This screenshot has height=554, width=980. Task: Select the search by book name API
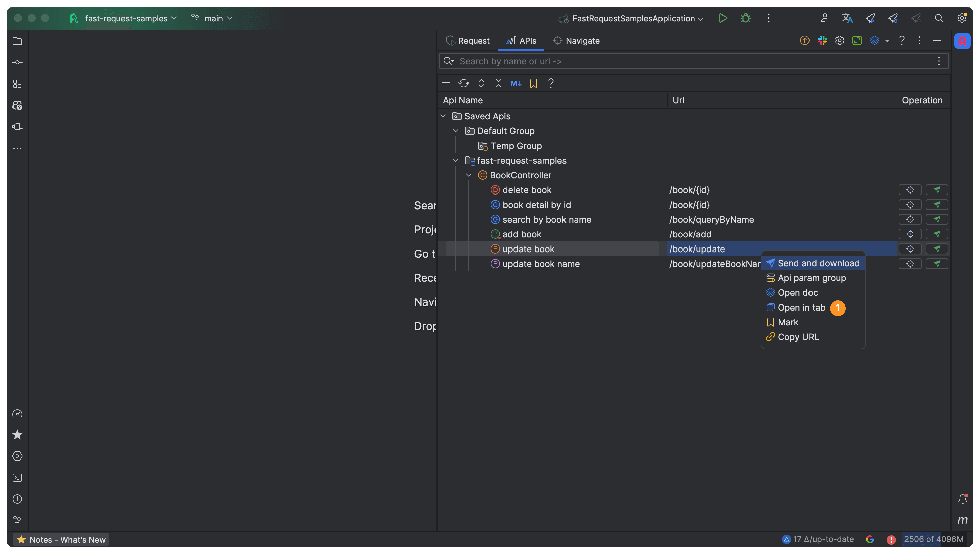[x=547, y=220]
